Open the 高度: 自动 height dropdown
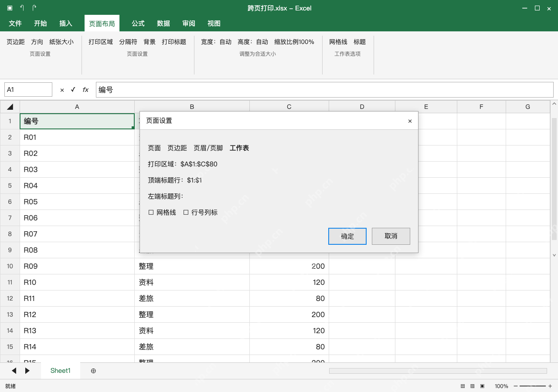 253,42
